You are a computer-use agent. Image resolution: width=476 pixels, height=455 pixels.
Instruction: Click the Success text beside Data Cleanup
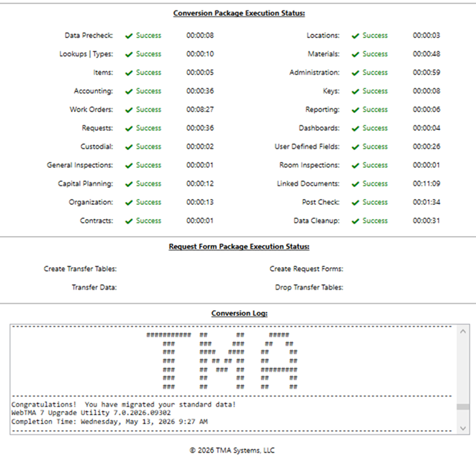[375, 220]
